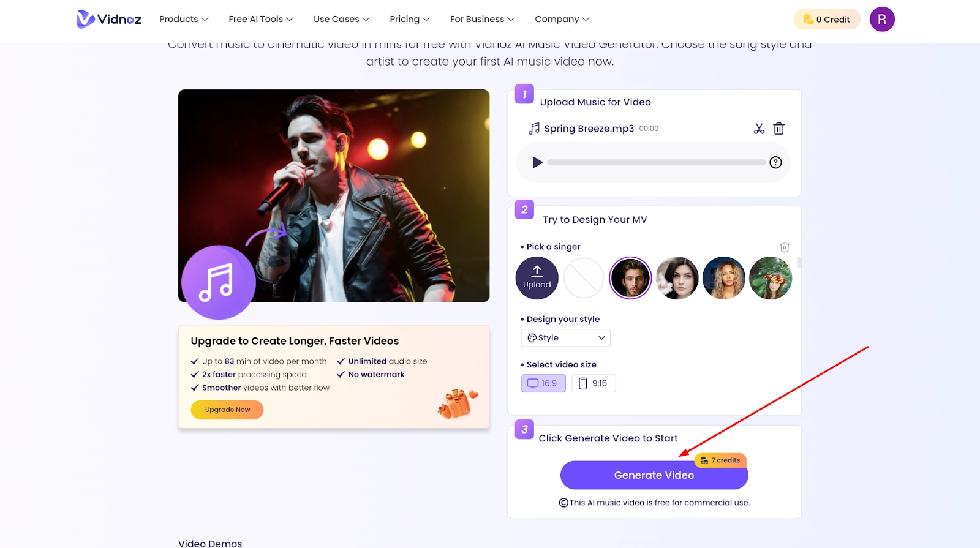Click the Vidnoz logo
The width and height of the screenshot is (980, 548).
tap(109, 20)
